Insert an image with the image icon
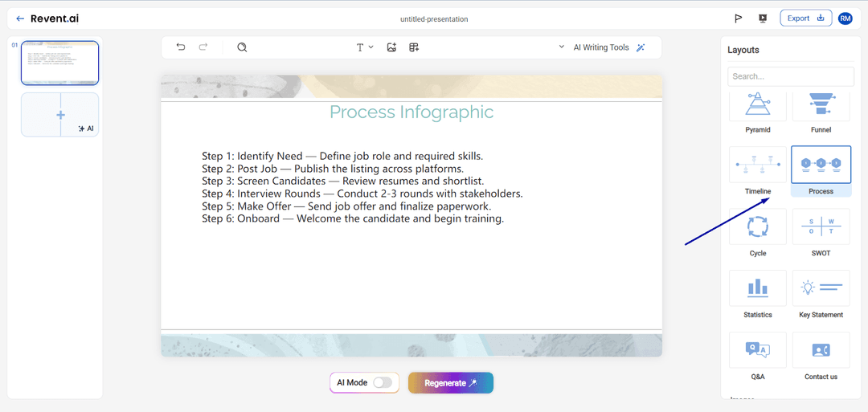The image size is (868, 412). [392, 47]
